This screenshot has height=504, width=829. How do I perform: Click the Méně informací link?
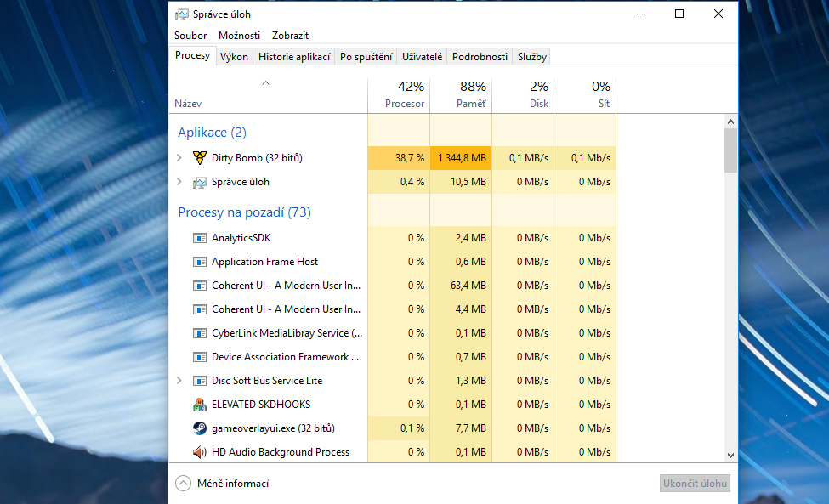coord(233,484)
